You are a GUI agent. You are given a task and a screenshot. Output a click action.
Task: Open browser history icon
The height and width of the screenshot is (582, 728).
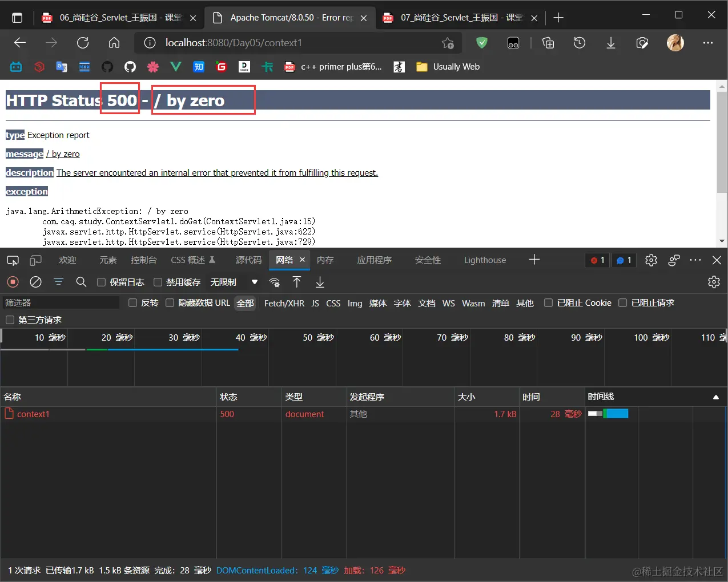pyautogui.click(x=580, y=43)
